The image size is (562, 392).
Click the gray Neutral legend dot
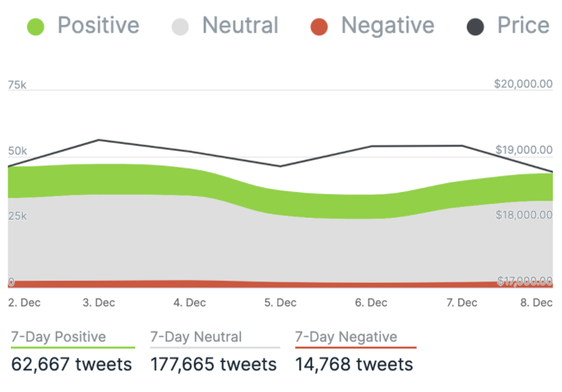pyautogui.click(x=180, y=26)
